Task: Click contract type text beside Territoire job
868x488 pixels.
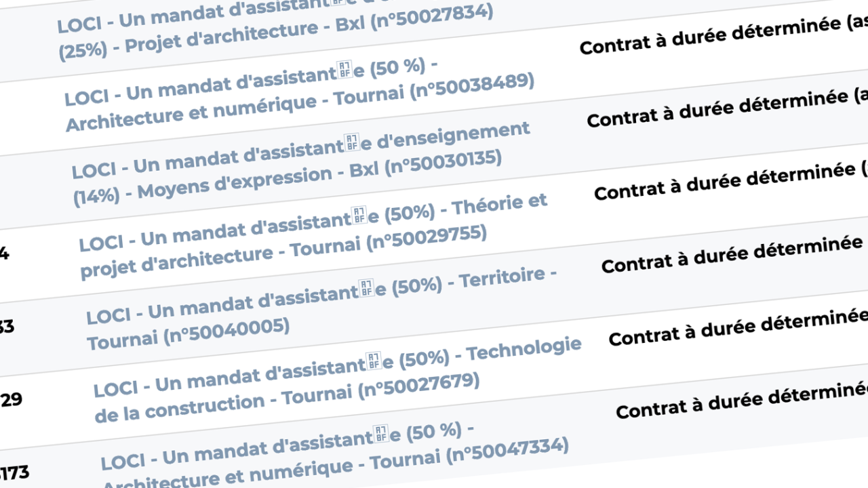Action: tap(738, 327)
